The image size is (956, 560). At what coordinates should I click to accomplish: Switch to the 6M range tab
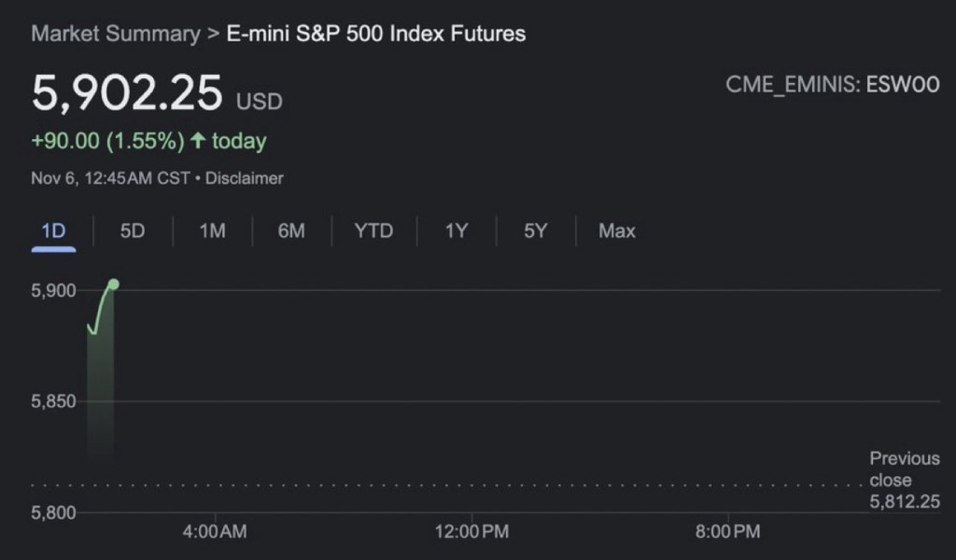(291, 231)
